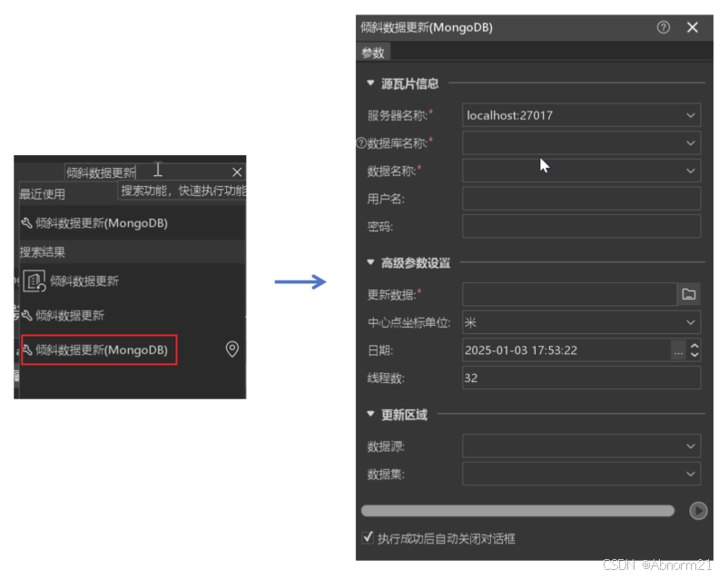728x579 pixels.
Task: Collapse the 高级参数设置 section
Action: point(370,262)
